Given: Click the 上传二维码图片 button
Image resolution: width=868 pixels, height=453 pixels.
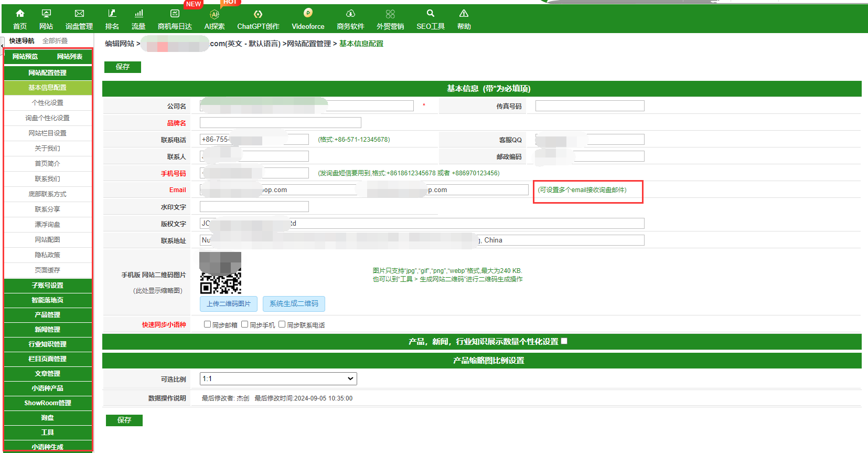Looking at the screenshot, I should [x=229, y=303].
